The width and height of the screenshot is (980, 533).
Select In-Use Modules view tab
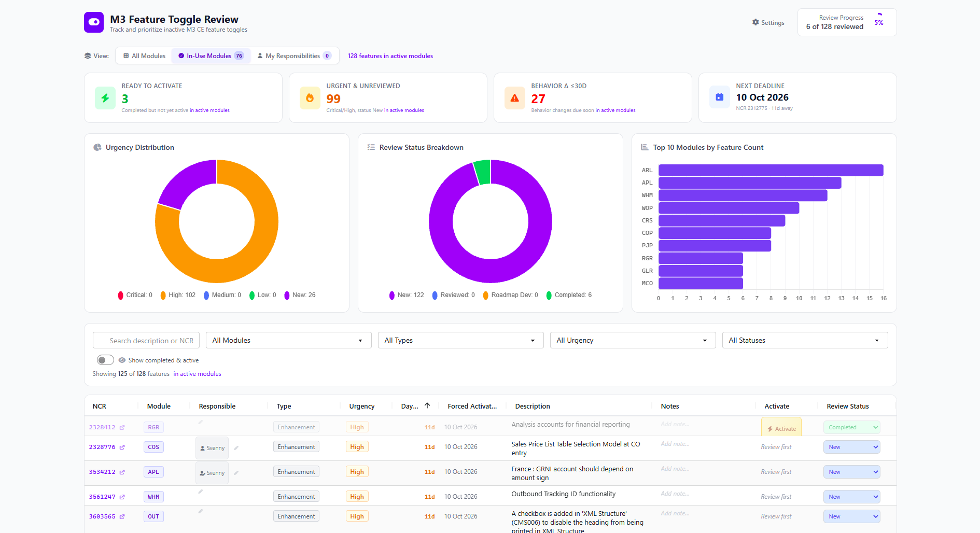tap(211, 55)
